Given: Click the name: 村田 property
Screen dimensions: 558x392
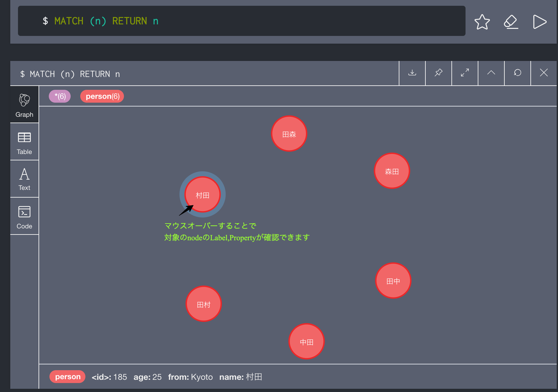Looking at the screenshot, I should (x=241, y=377).
